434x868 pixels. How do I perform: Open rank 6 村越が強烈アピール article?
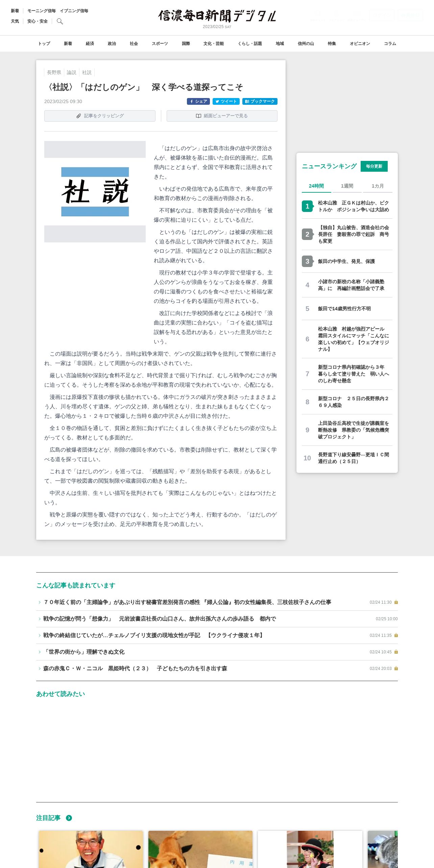pos(354,339)
